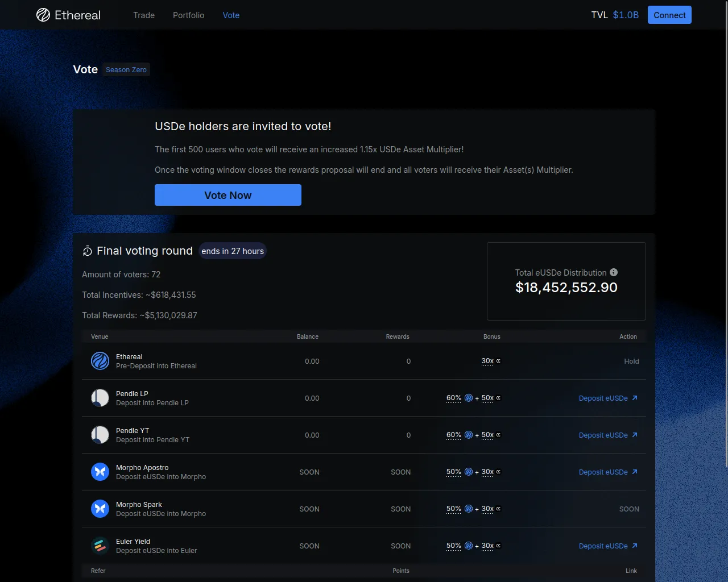This screenshot has width=728, height=582.
Task: Follow Deposit eUSDe link for Pendle YT
Action: pos(607,435)
